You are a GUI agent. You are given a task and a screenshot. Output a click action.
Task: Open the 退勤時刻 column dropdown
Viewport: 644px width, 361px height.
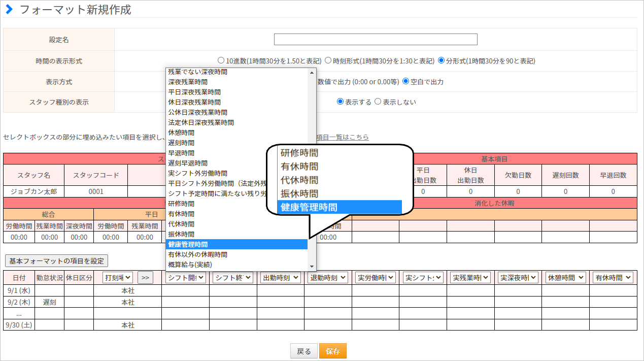tap(328, 277)
